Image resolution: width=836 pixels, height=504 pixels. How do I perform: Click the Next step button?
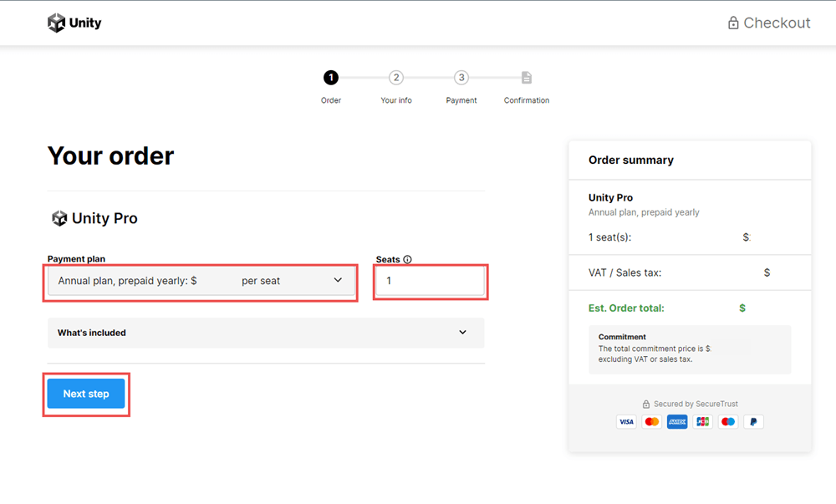[85, 393]
